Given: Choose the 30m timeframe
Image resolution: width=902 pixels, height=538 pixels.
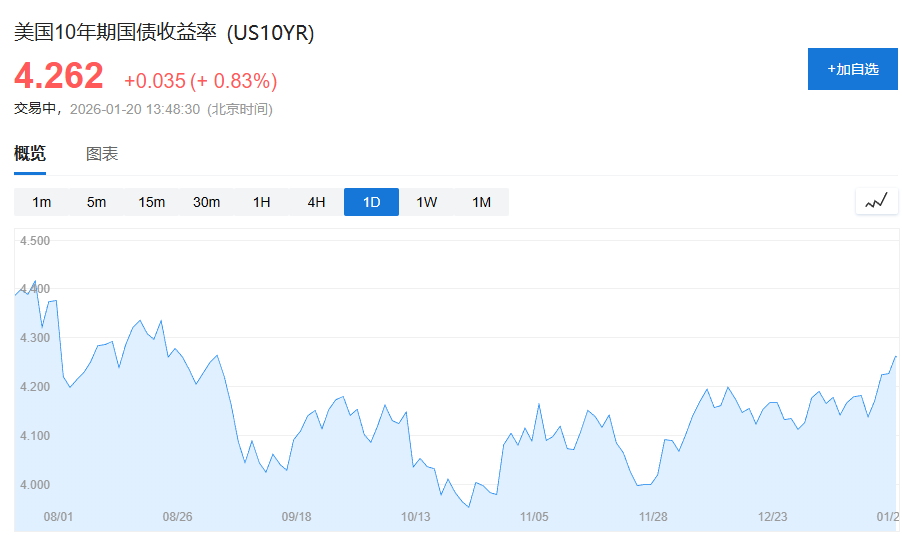Looking at the screenshot, I should click(x=206, y=202).
